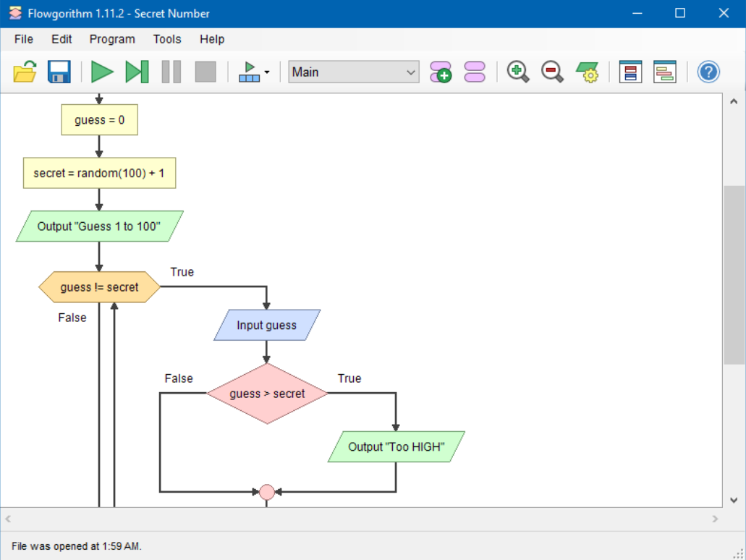
Task: Add a new function with the plus icon
Action: click(x=440, y=72)
